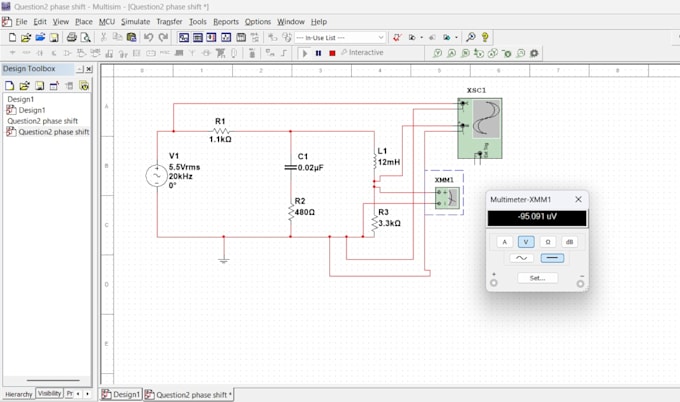Switch to the Visibility tab
Screen dimensions: 680x402
pos(49,393)
